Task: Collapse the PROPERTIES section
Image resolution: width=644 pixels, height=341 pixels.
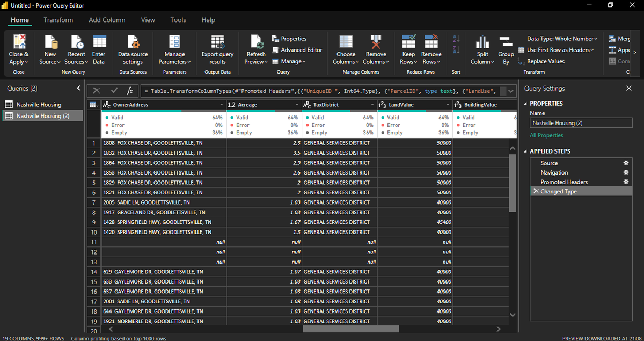Action: 525,104
